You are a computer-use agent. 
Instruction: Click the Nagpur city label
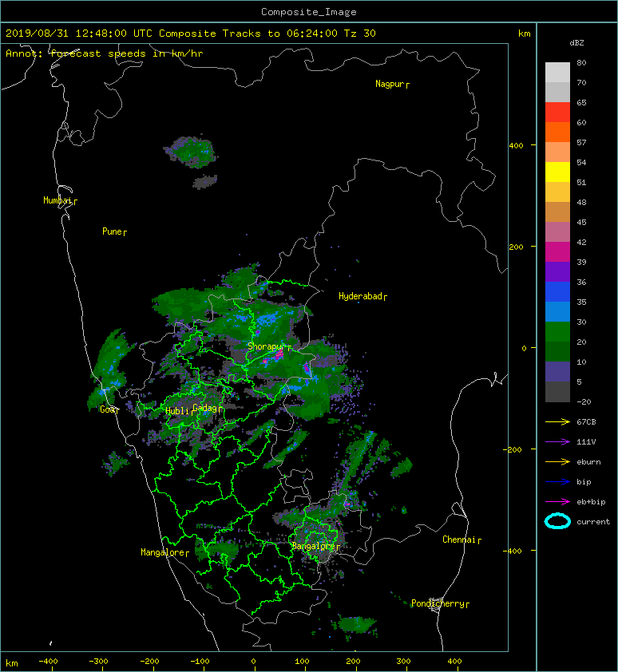coord(390,84)
